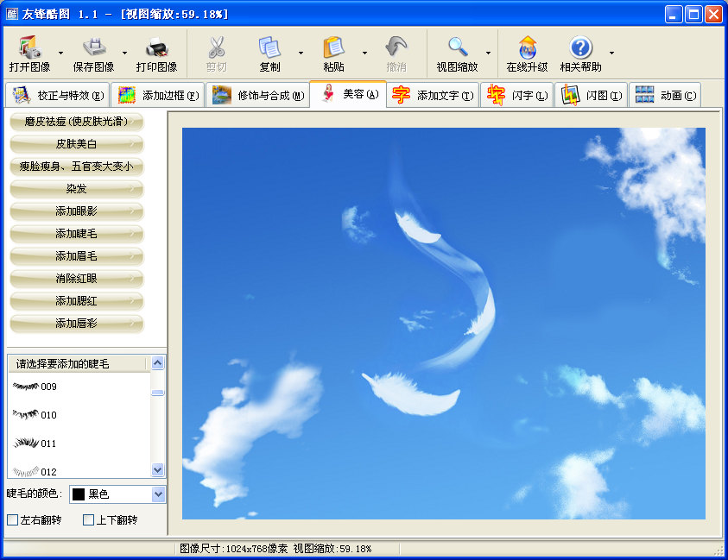Switch to the Add Border (添加边框) tab
Image resolution: width=728 pixels, height=560 pixels.
click(x=158, y=95)
